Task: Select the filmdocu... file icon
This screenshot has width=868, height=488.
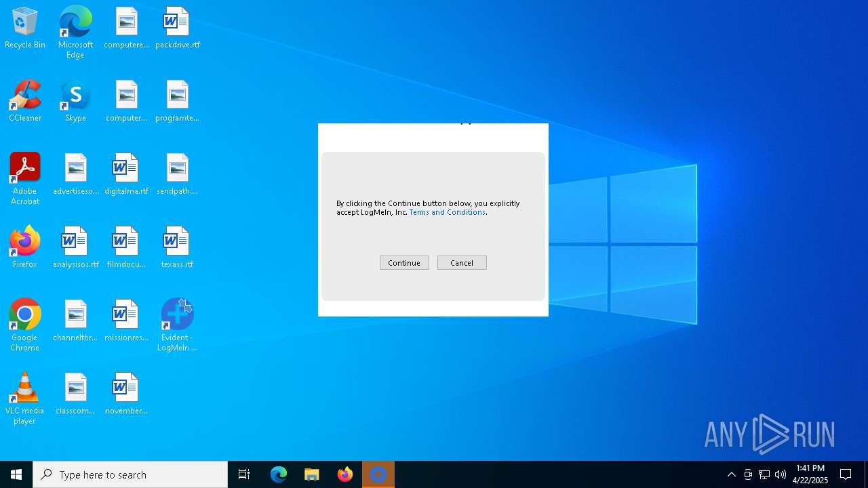Action: coord(126,247)
